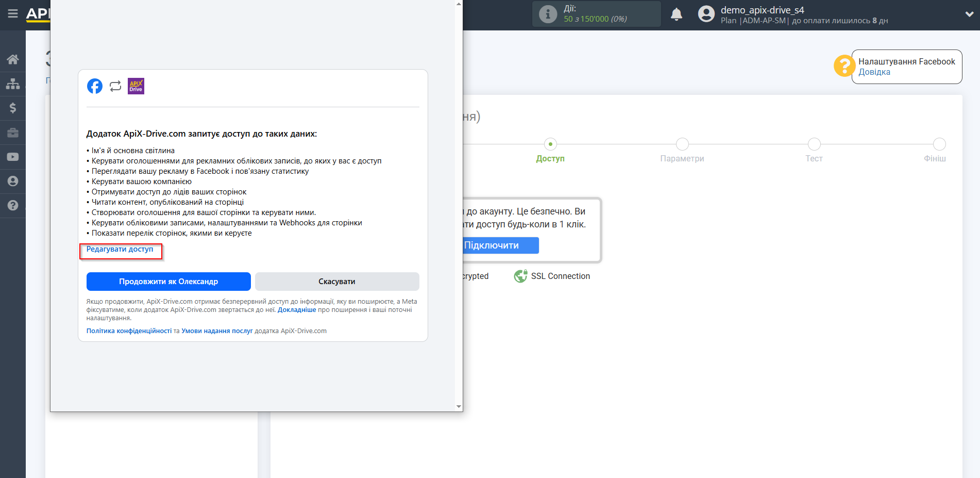Viewport: 980px width, 478px height.
Task: Click Налаштування Facebook help title
Action: tap(907, 62)
